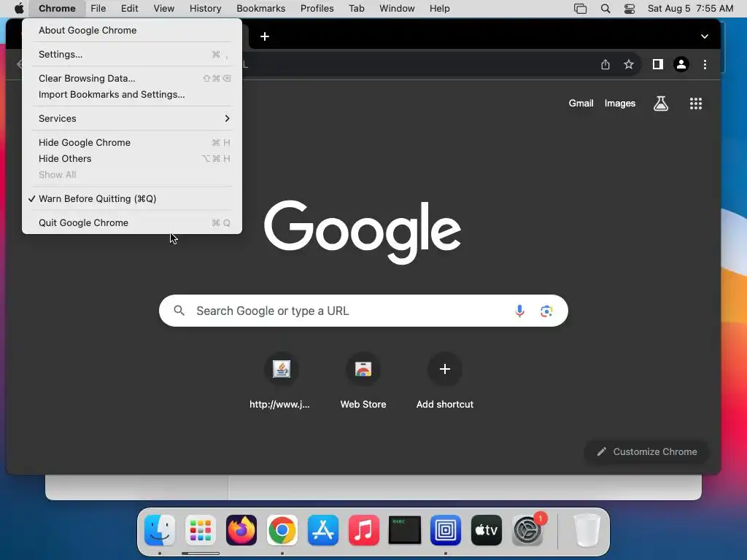Open the blue square app in Dock
747x560 pixels.
446,530
